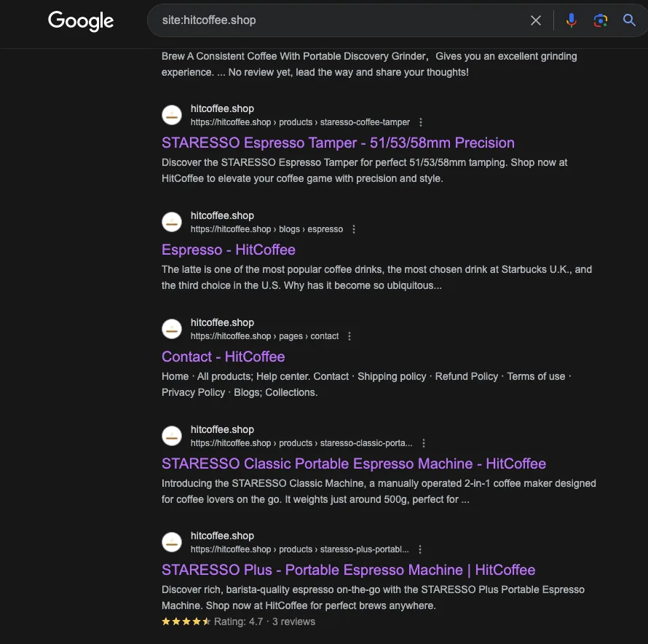This screenshot has height=644, width=648.
Task: Click hitcoffee.shop site name above Espresso result
Action: pos(222,215)
